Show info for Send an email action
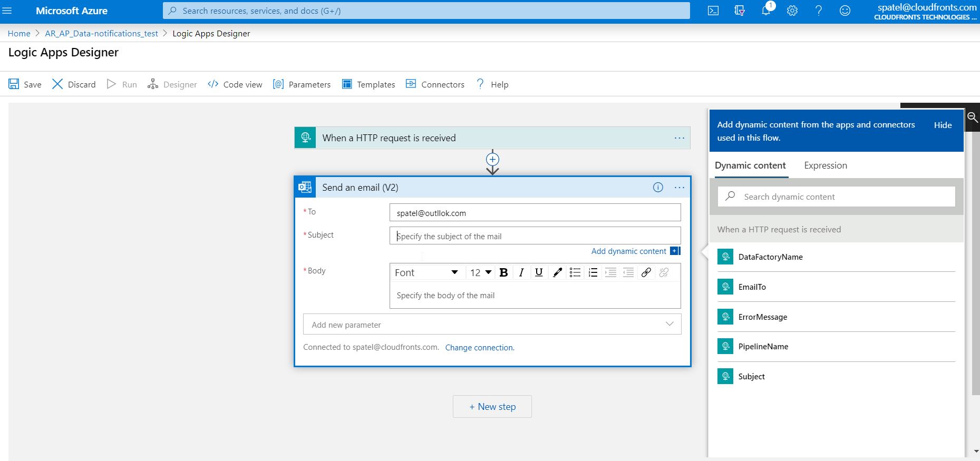This screenshot has width=980, height=461. point(658,187)
